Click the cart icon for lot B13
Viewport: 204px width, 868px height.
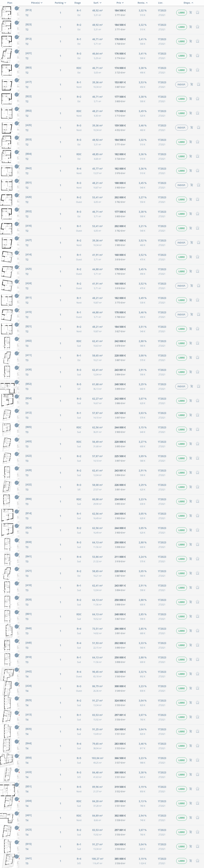click(190, 13)
